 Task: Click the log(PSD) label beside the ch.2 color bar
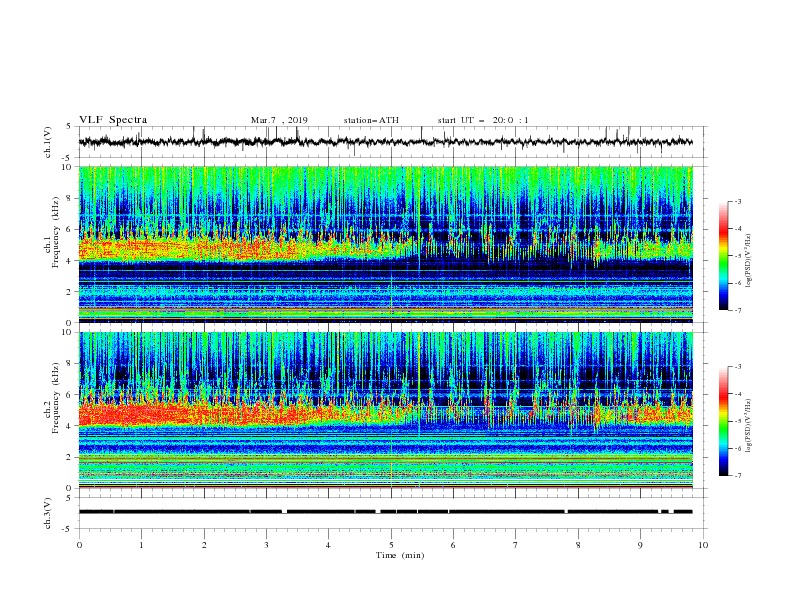tap(749, 426)
